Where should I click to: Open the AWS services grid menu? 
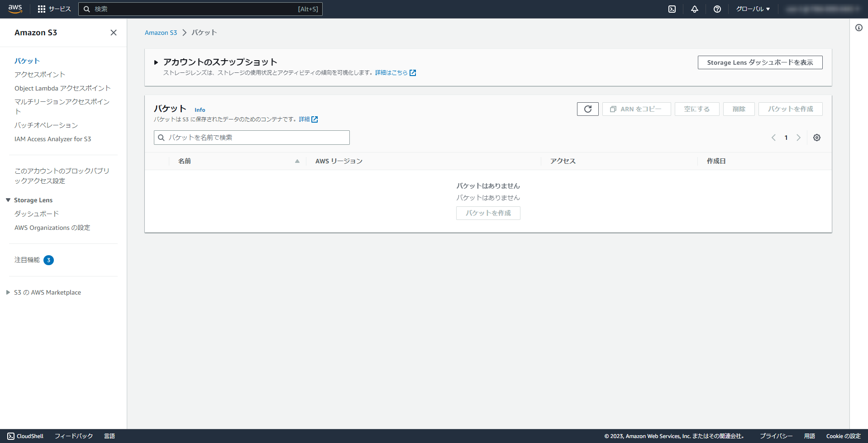(x=42, y=9)
